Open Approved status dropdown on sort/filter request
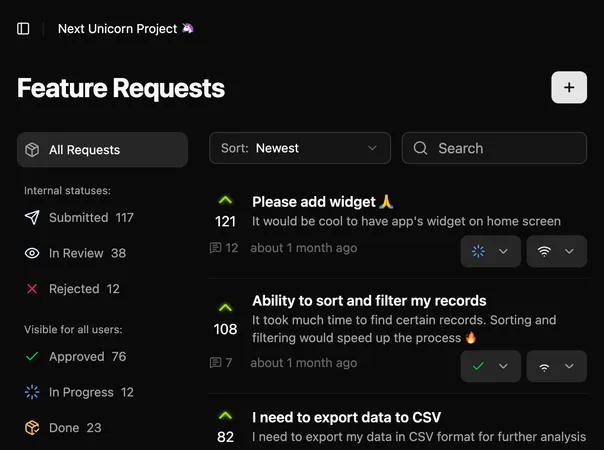The width and height of the screenshot is (604, 450). point(491,367)
